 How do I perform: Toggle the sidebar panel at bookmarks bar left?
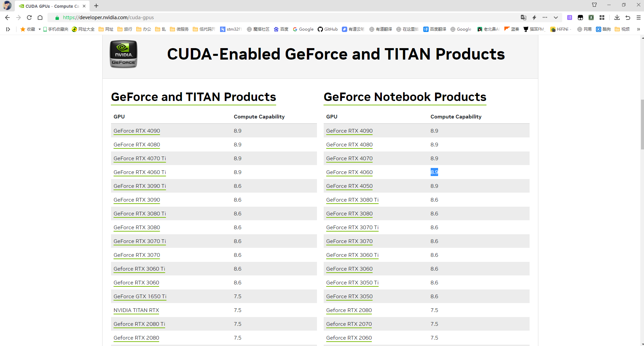click(8, 29)
